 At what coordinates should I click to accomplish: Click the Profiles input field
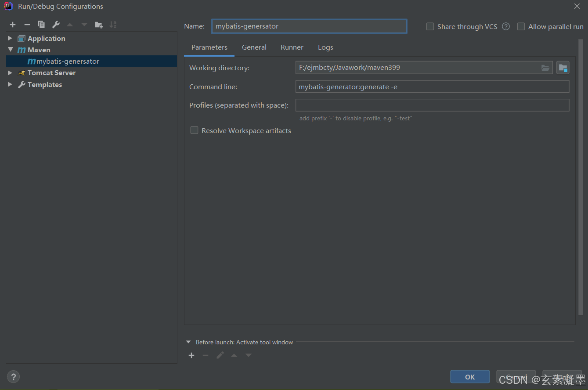point(433,105)
